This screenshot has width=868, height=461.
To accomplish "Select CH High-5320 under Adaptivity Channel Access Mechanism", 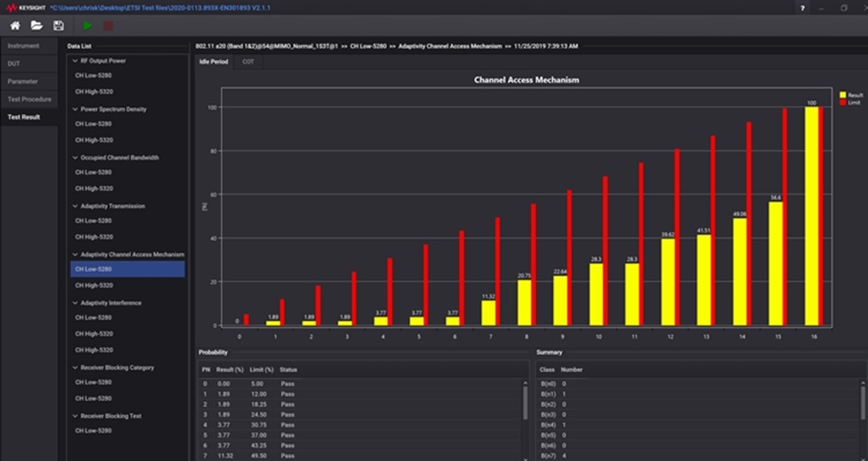I will point(94,285).
